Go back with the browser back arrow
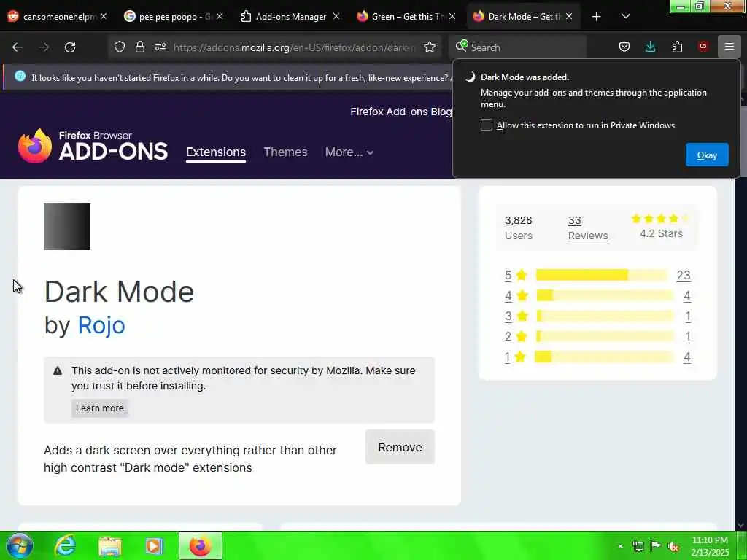This screenshot has width=747, height=560. coord(18,47)
